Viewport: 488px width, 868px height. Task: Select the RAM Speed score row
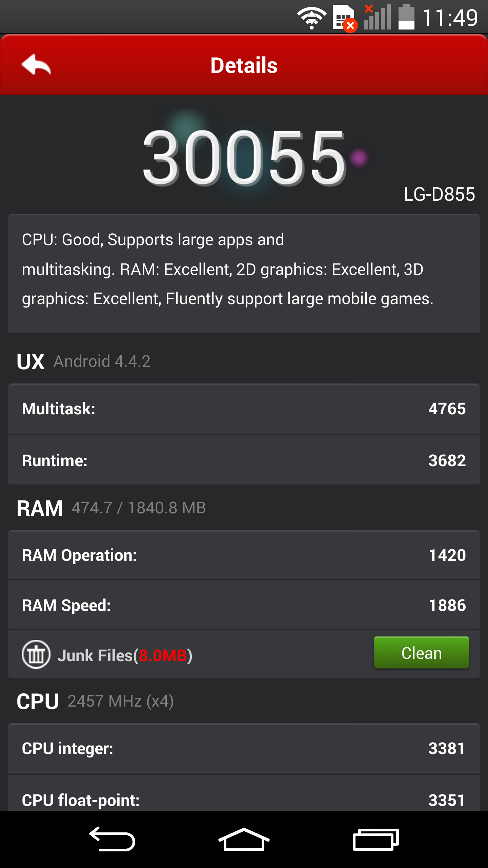click(244, 605)
